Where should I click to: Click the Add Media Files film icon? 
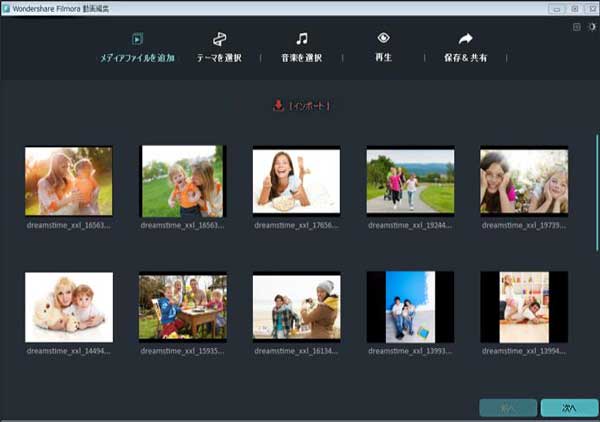(137, 39)
